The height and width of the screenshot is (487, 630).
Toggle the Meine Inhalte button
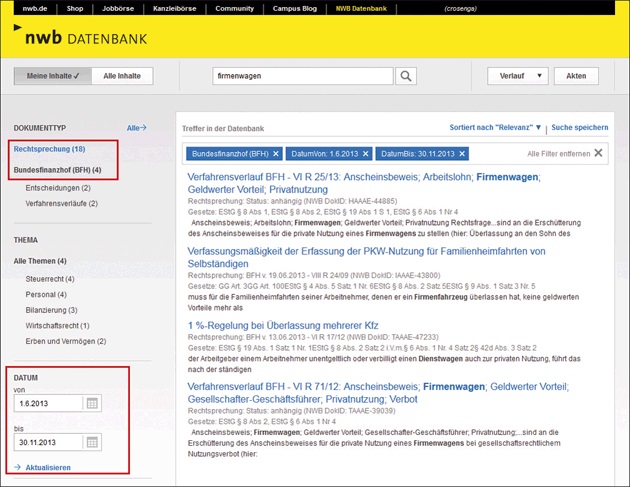(52, 76)
